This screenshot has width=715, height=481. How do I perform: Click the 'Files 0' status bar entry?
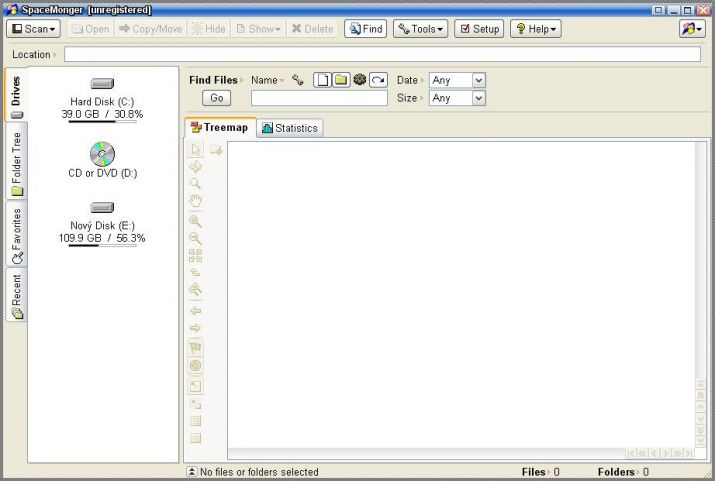click(x=540, y=472)
